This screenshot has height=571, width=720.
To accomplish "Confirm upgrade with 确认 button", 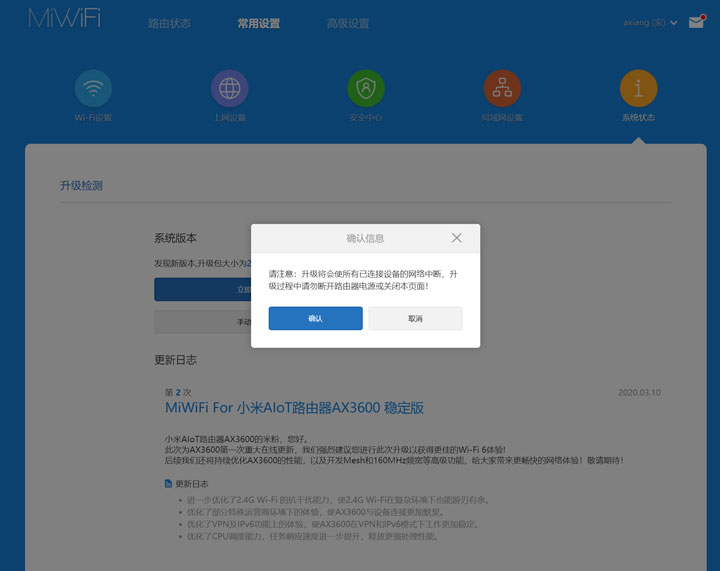I will 315,318.
